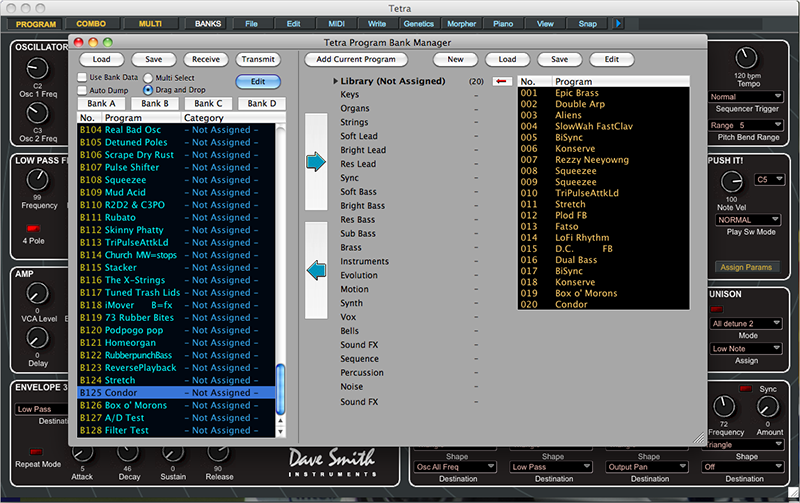Click the left-pointing blue transfer arrow

click(x=315, y=269)
